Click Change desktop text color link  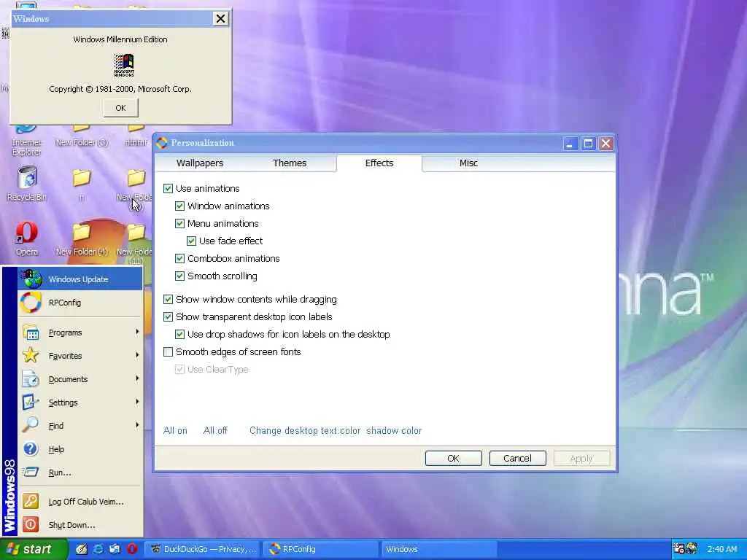[305, 430]
